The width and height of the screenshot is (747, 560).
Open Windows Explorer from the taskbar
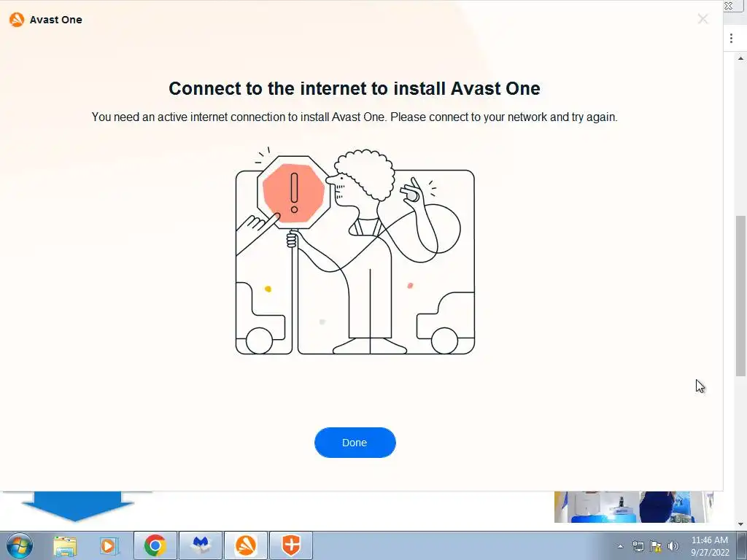point(65,545)
